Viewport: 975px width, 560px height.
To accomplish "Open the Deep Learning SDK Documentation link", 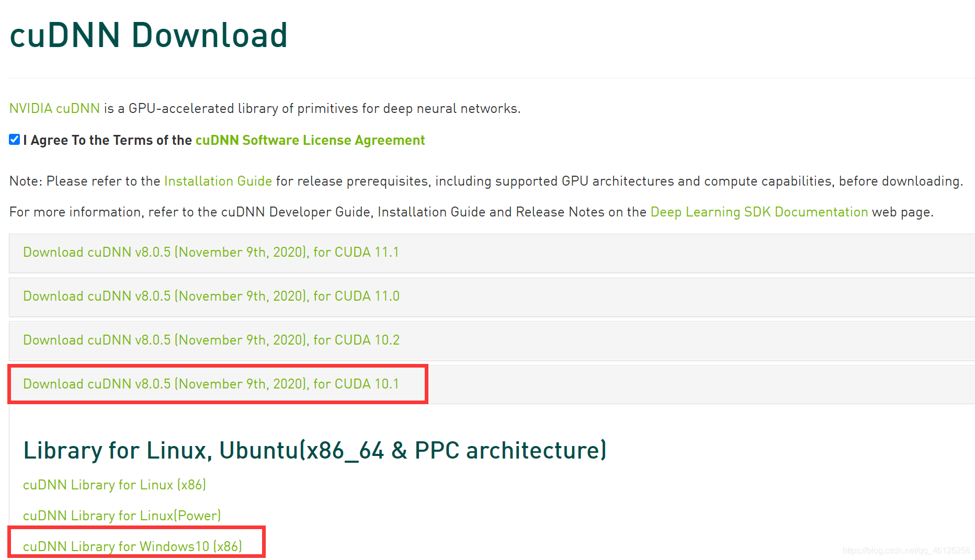I will pos(759,212).
